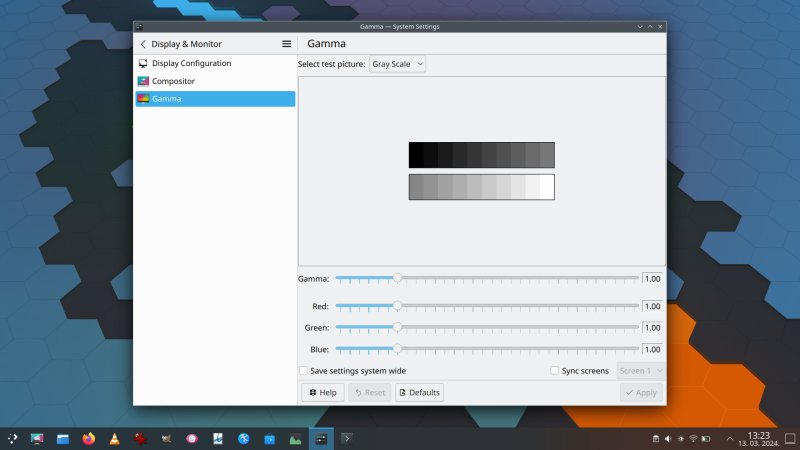Toggle the Sync screens checkbox
This screenshot has width=800, height=450.
click(556, 370)
